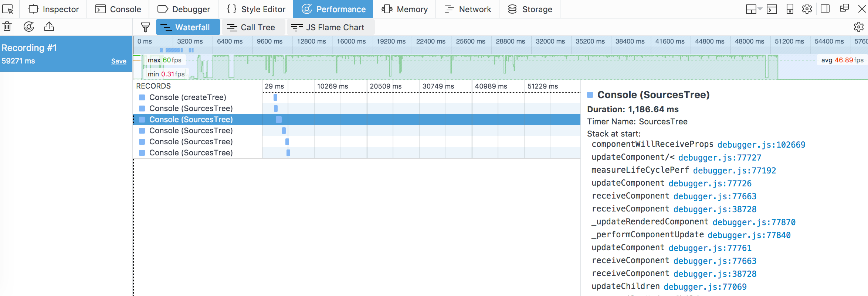The height and width of the screenshot is (296, 868).
Task: Toggle responsive design mode icon
Action: 790,9
